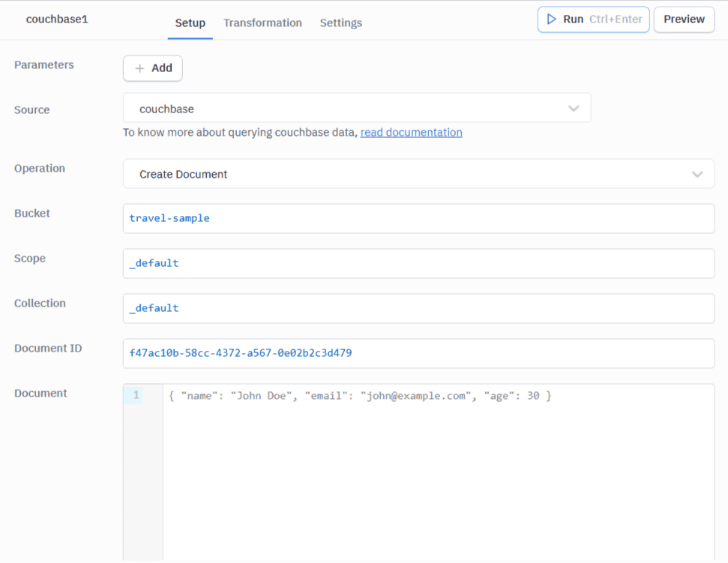Open the read documentation link
The image size is (728, 563).
411,133
